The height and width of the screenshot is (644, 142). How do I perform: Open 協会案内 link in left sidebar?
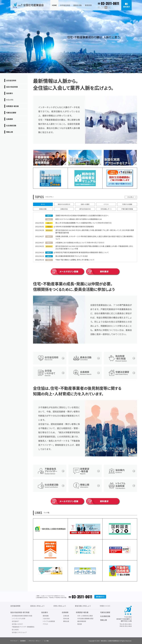pos(10,93)
